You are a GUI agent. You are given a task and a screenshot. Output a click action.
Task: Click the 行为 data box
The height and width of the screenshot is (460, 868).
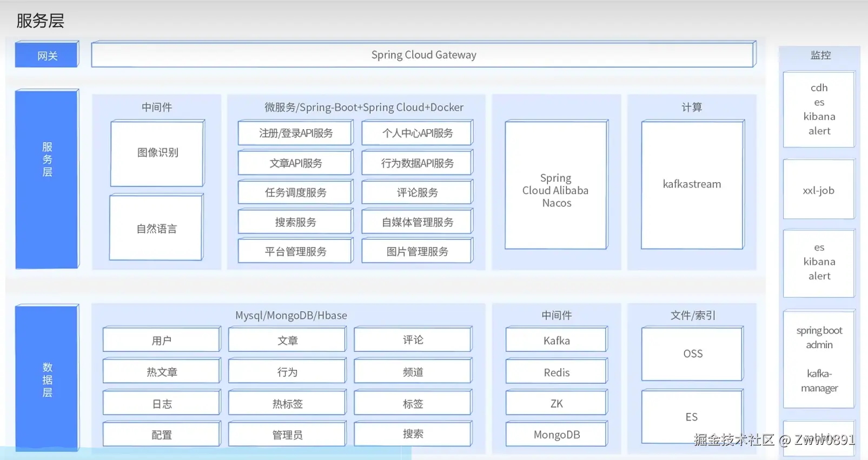click(287, 371)
